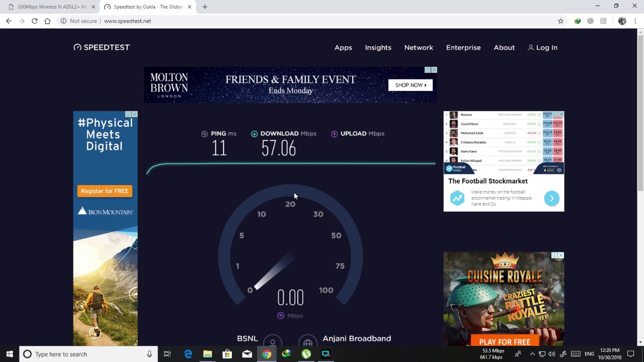
Task: Close the Football Stockmarket ad
Action: point(561,115)
